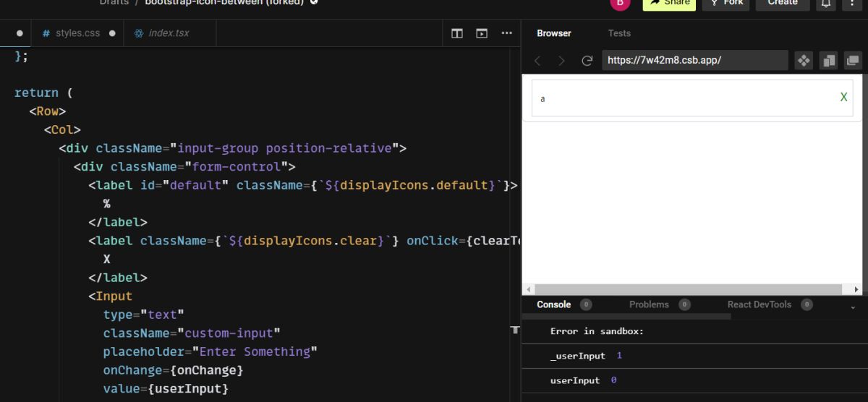The width and height of the screenshot is (868, 402).
Task: Click the green X clear icon in preview
Action: (843, 97)
